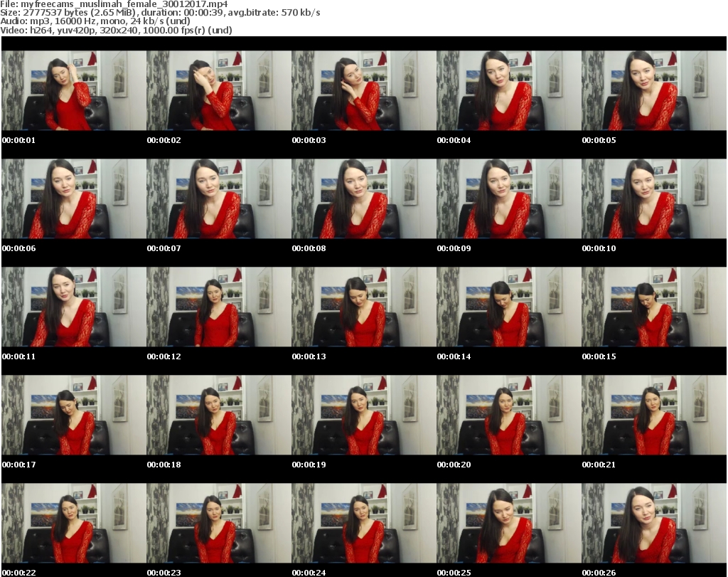
Task: Click the Video h264 info line
Action: point(116,30)
